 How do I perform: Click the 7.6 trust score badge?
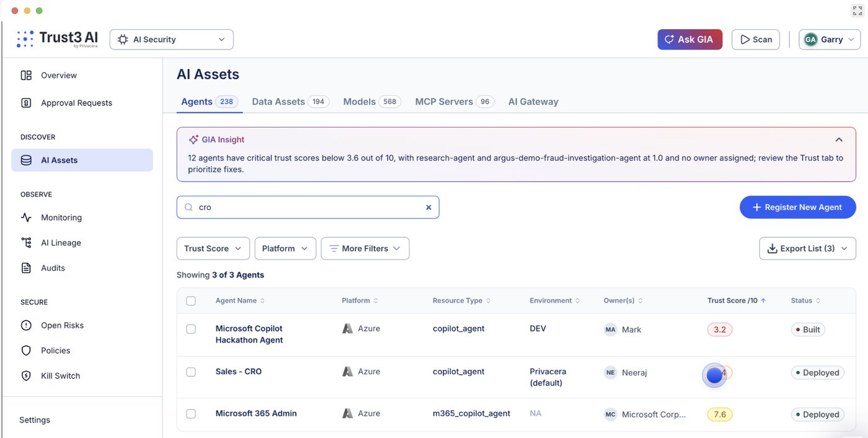720,414
